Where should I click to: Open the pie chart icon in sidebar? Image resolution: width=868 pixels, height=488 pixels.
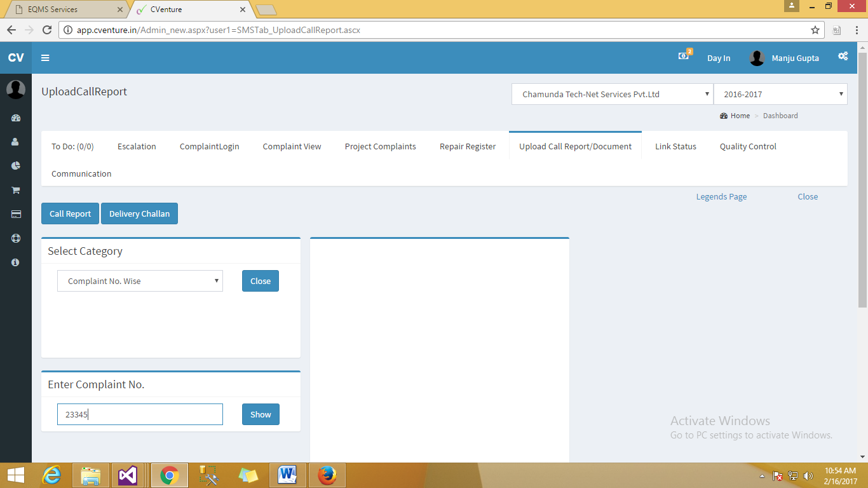click(x=16, y=165)
